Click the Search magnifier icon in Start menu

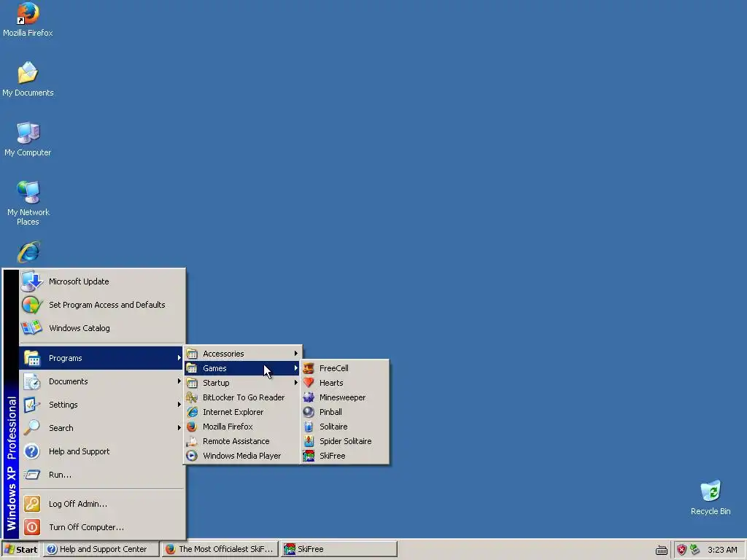tap(32, 427)
